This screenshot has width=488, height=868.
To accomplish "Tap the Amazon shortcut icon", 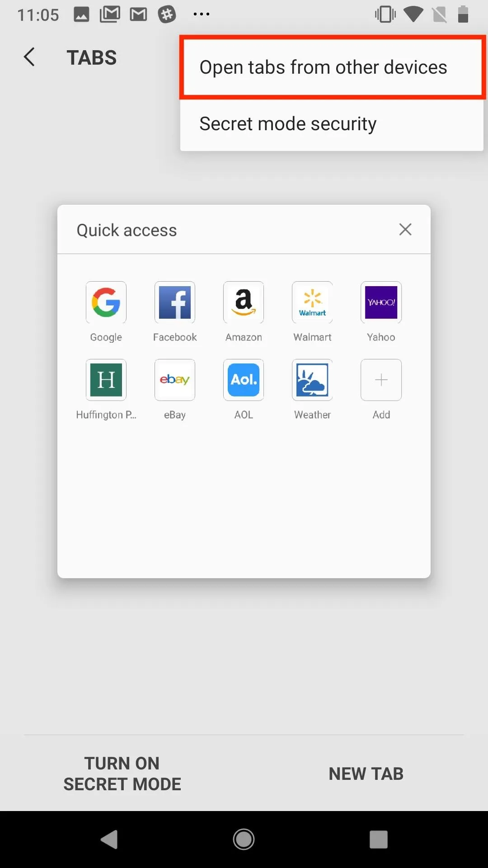I will (244, 302).
